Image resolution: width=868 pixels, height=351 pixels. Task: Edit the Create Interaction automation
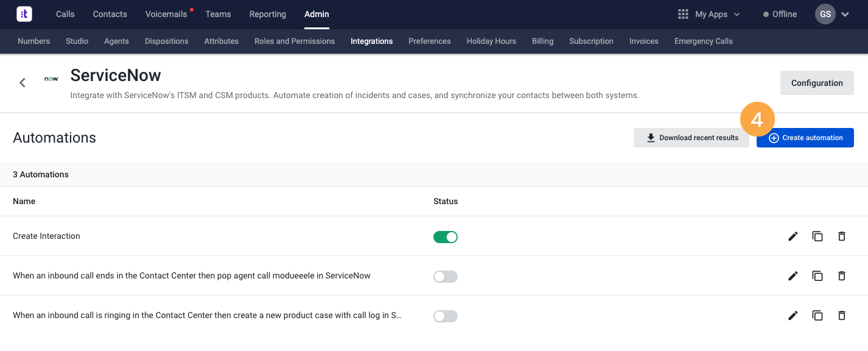pyautogui.click(x=793, y=236)
